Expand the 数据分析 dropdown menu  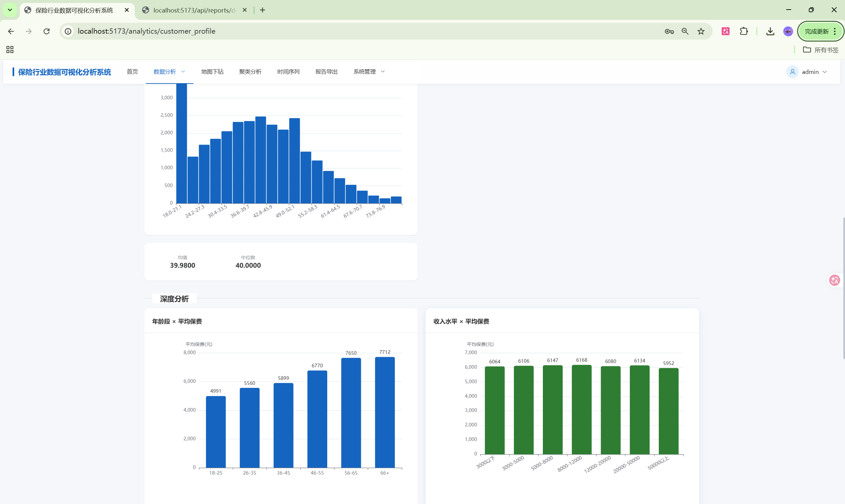169,72
